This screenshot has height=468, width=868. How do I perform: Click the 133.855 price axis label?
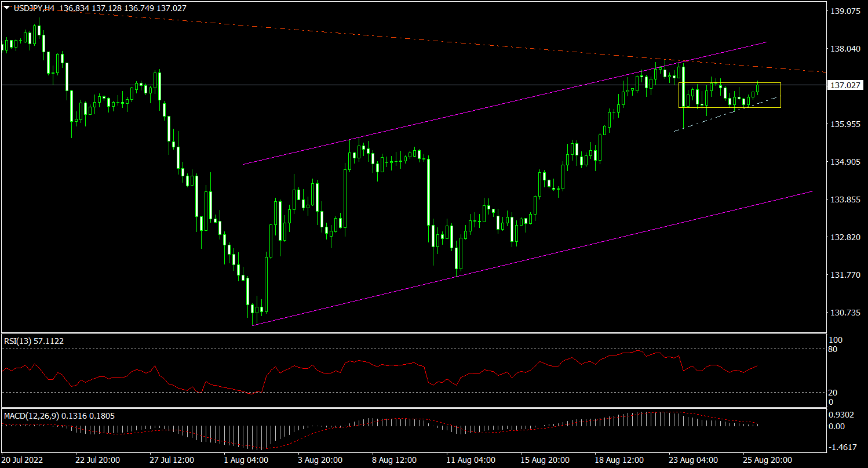tap(845, 199)
